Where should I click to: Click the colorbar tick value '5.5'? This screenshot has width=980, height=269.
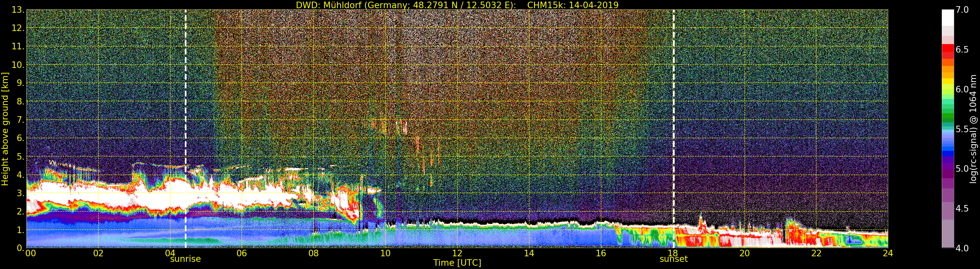(962, 129)
